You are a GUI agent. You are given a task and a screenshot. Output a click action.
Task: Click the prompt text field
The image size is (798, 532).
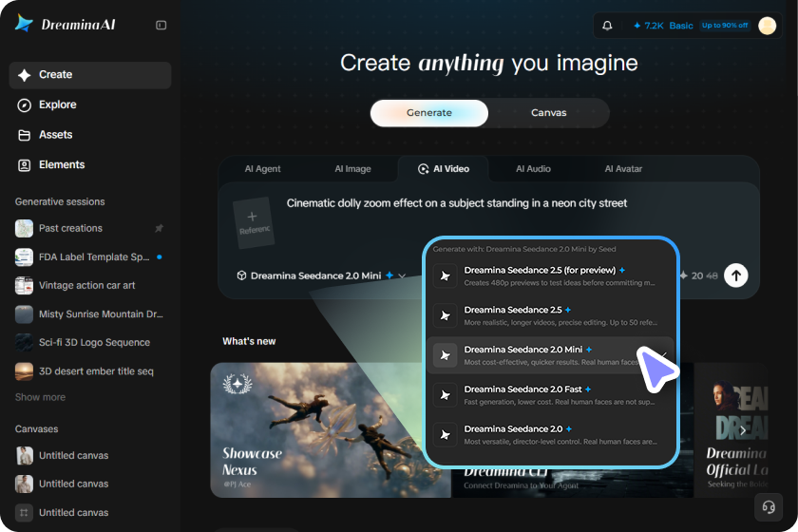point(457,203)
